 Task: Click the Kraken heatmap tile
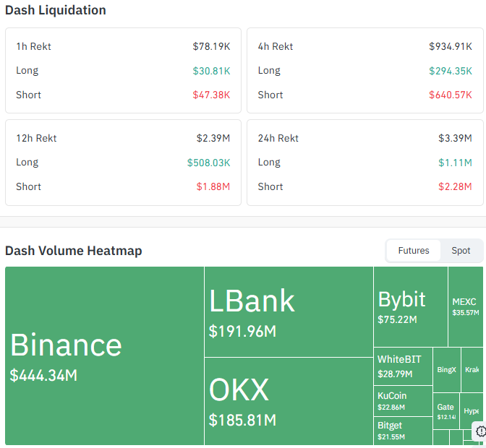click(472, 370)
